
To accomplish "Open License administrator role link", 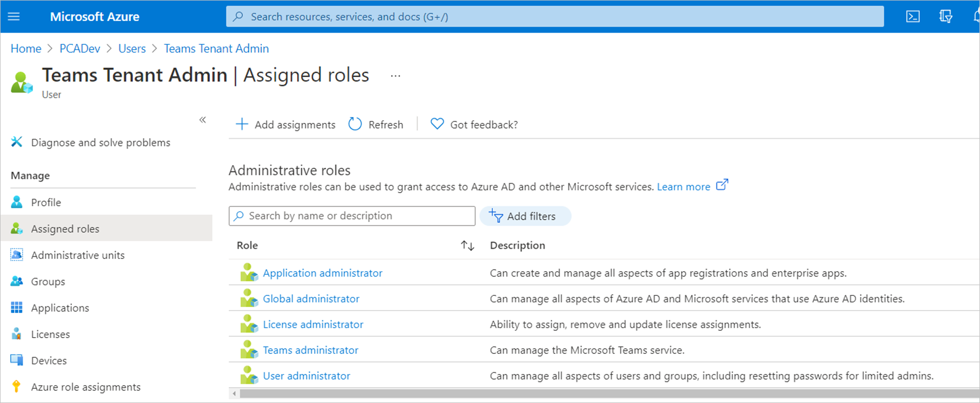I will pos(313,324).
